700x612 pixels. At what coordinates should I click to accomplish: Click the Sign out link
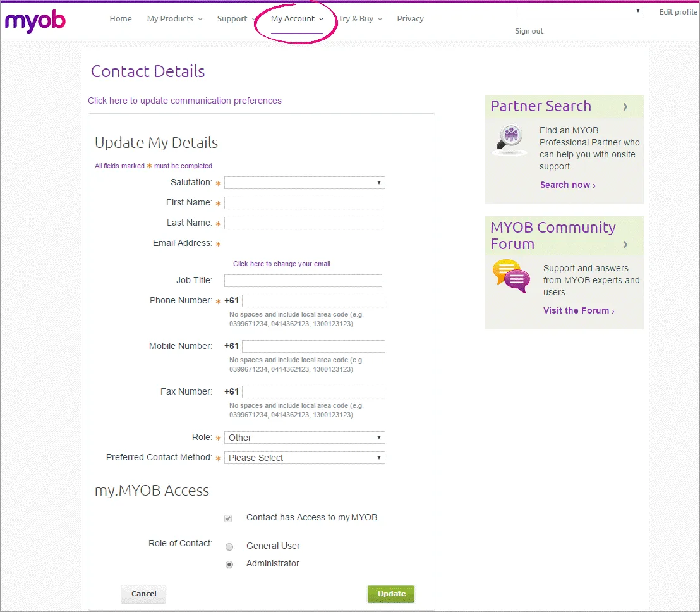click(x=529, y=30)
